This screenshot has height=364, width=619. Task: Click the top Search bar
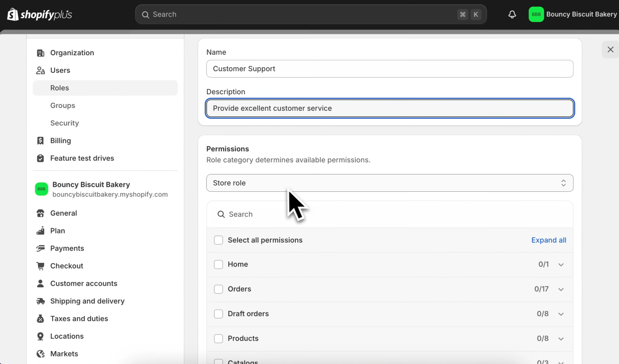pos(311,14)
